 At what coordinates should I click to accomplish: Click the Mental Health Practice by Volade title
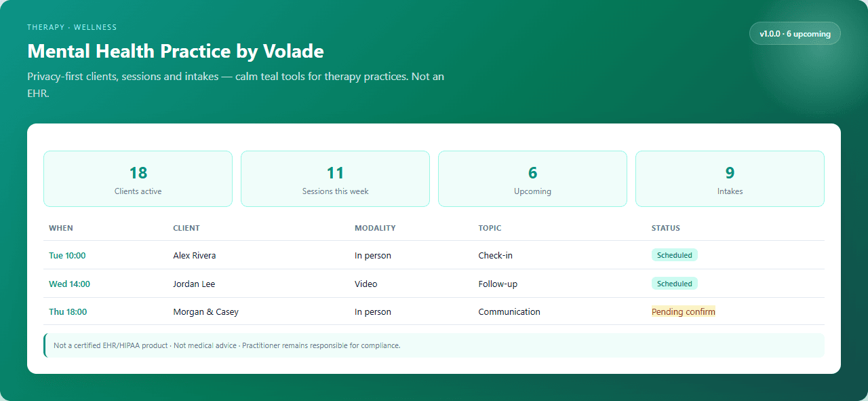(176, 51)
